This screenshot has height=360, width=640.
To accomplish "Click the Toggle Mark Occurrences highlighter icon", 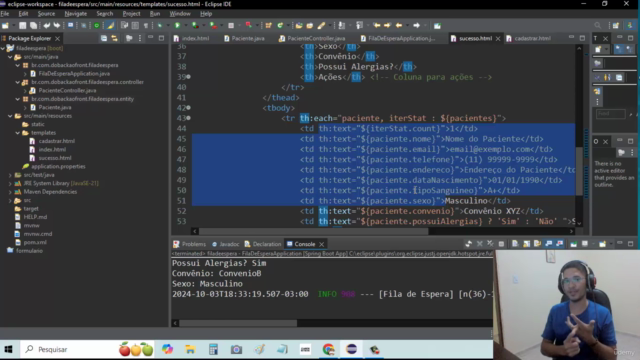I will pos(111,25).
